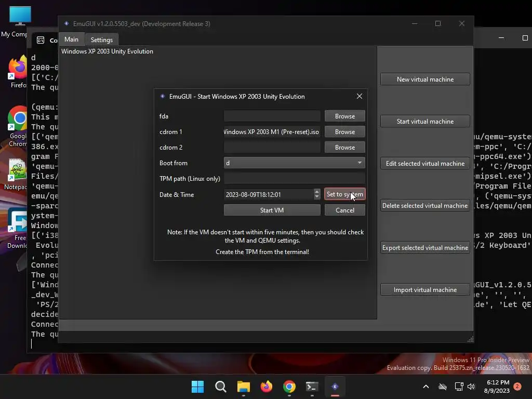
Task: Select the Free Download Manager desktop shortcut
Action: pyautogui.click(x=17, y=228)
